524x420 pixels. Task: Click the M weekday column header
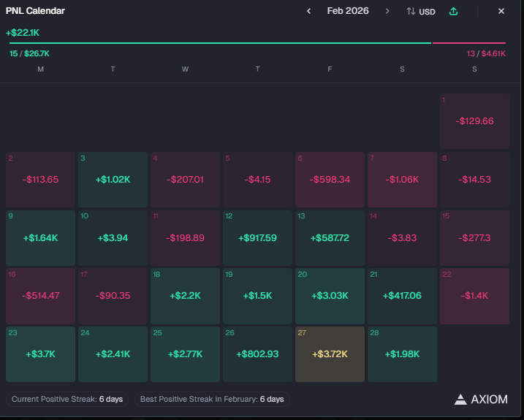[x=40, y=69]
